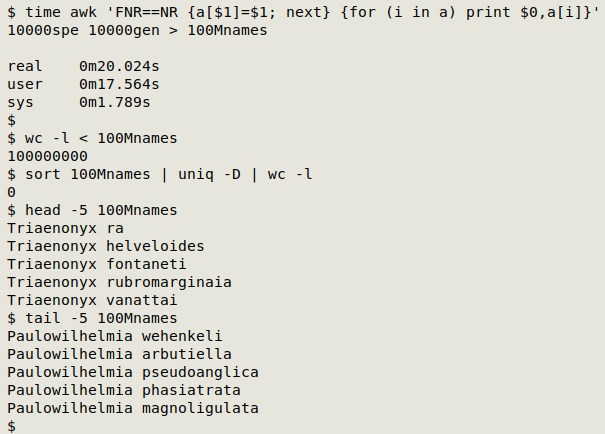Screen dimensions: 605x434
Task: Click the 'Triaenonyx rubromarginaia' line
Action: click(119, 282)
